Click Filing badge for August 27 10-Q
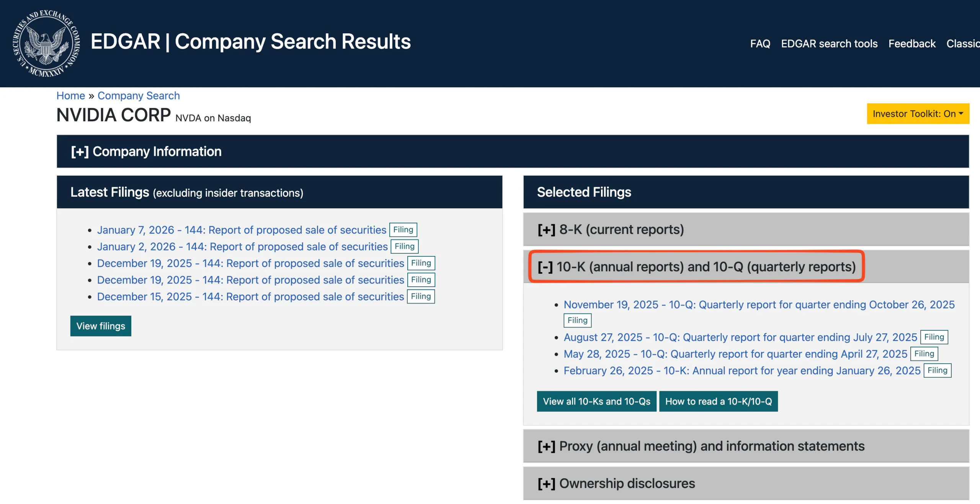Screen dimensions: 980x504 [934, 337]
